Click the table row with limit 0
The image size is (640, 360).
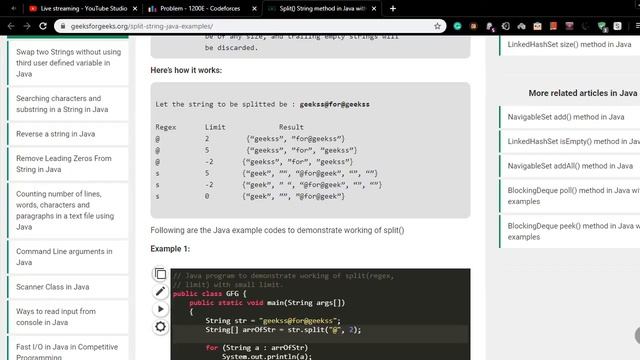point(250,196)
